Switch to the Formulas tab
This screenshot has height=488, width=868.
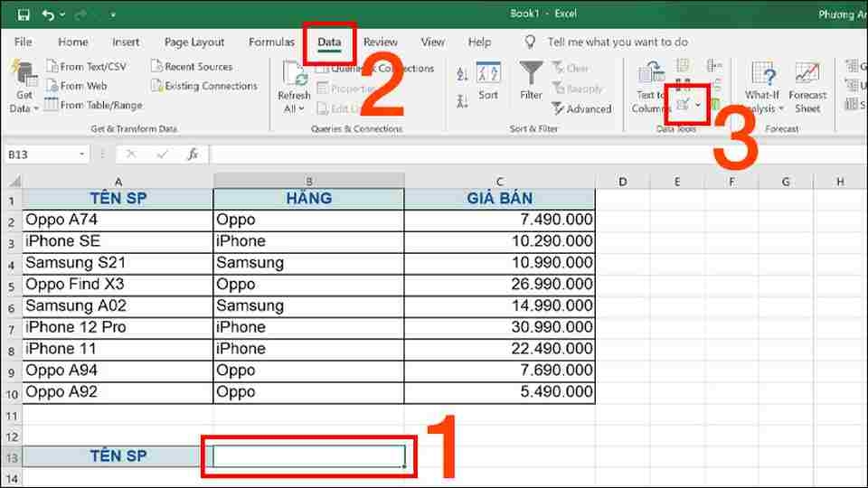coord(271,42)
